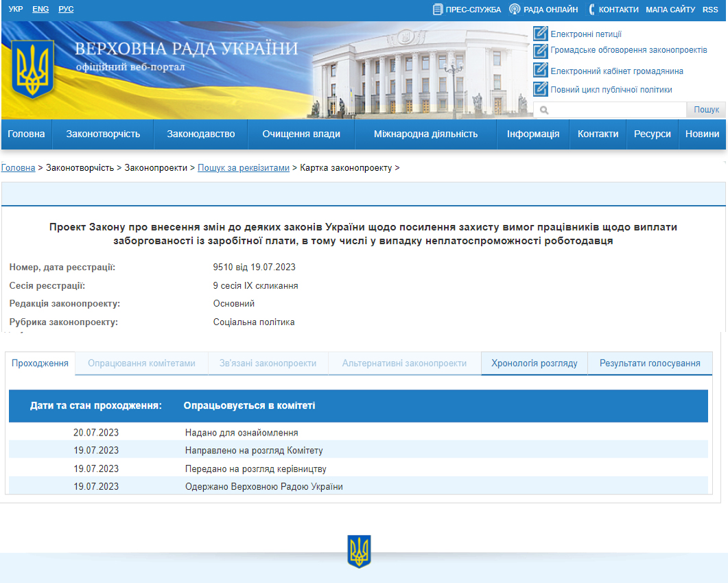
Task: Click 'Опрацьовується в комітеті' status header
Action: pos(249,405)
